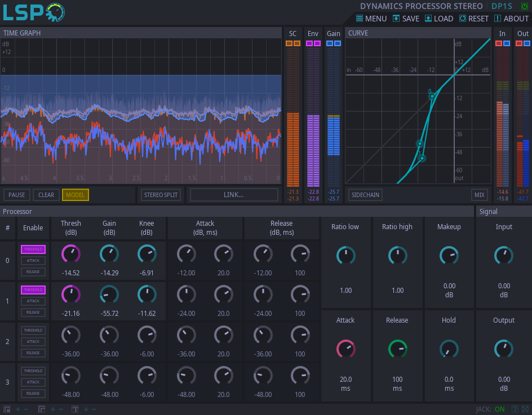Toggle the red In meter channel indicator
The height and width of the screenshot is (415, 532).
(x=499, y=43)
